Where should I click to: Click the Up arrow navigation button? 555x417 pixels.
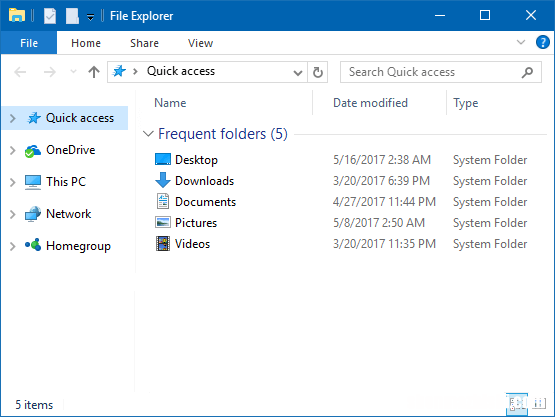(x=94, y=72)
